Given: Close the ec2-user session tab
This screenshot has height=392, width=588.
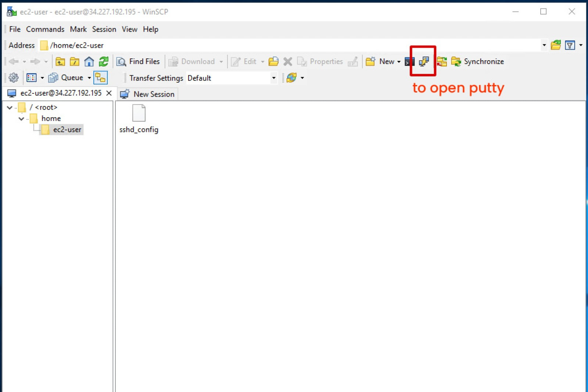Looking at the screenshot, I should [109, 93].
